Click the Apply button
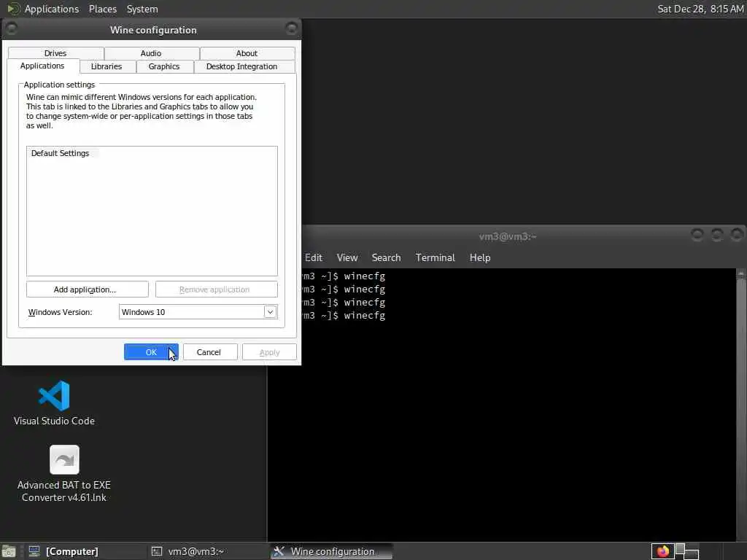747x560 pixels. [269, 352]
